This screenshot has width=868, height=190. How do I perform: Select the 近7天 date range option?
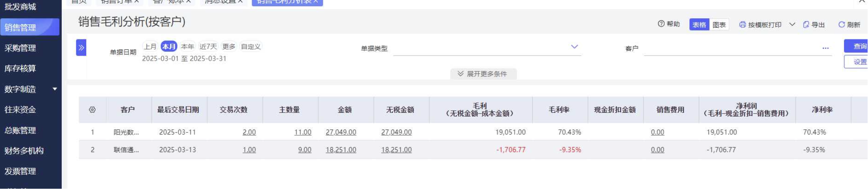point(208,46)
